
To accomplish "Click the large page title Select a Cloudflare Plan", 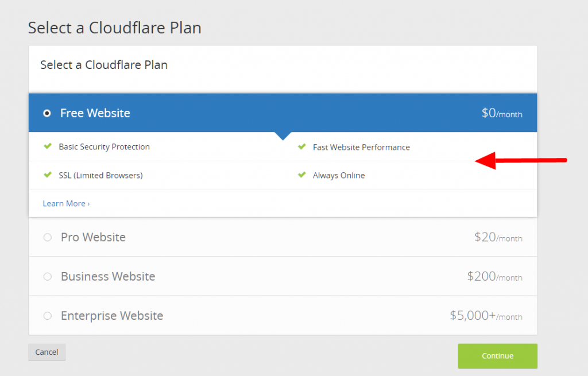I will 115,28.
